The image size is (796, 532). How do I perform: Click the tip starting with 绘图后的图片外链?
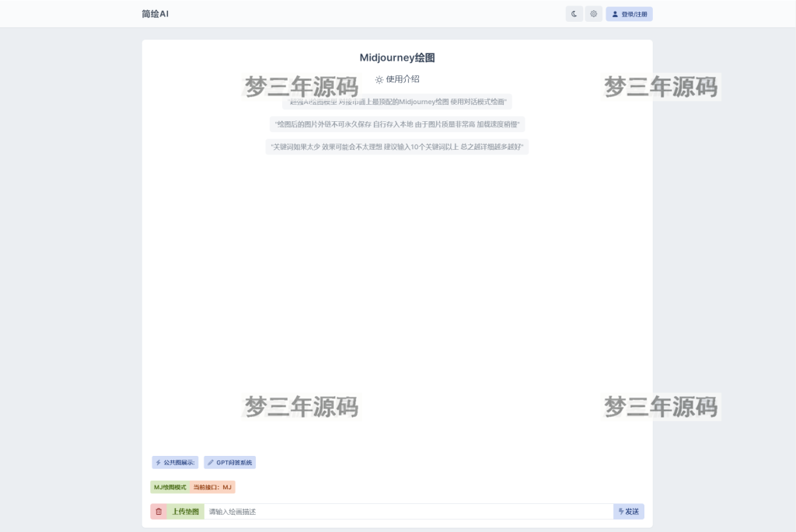point(397,124)
